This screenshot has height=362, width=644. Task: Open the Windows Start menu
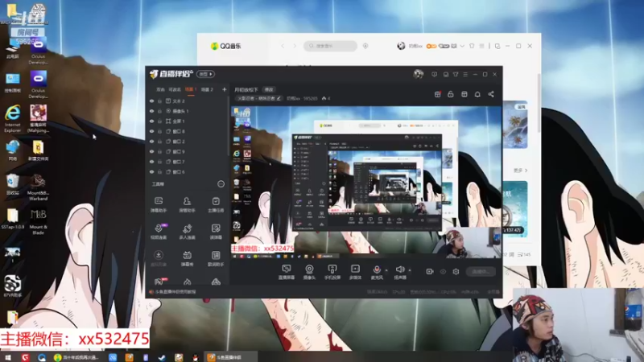pos(8,357)
